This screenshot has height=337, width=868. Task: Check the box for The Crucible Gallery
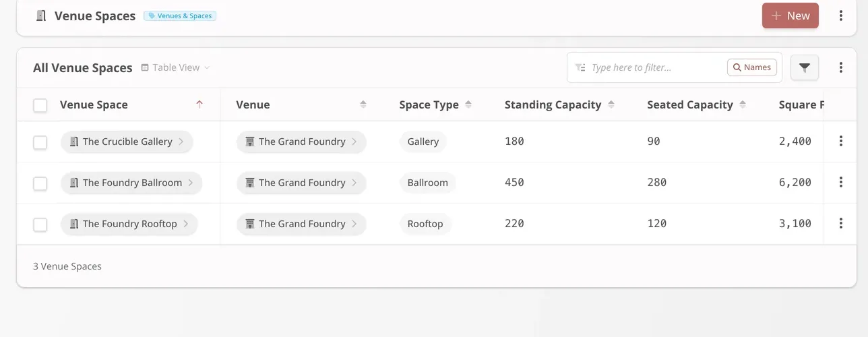[40, 142]
